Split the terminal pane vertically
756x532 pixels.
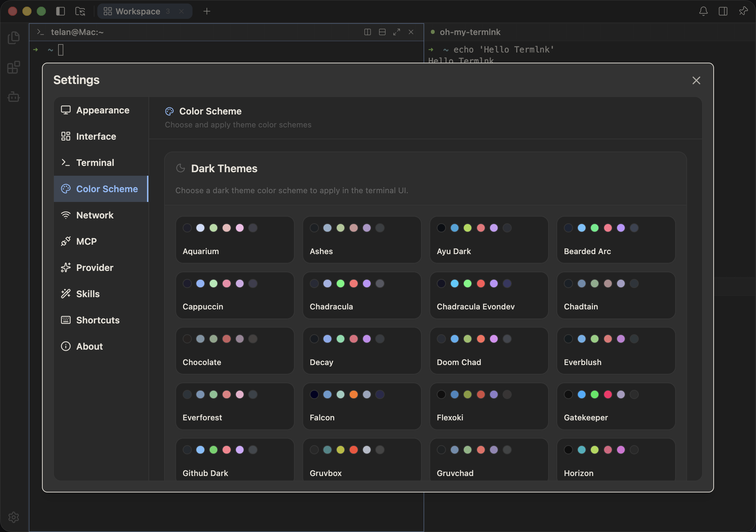pos(367,32)
